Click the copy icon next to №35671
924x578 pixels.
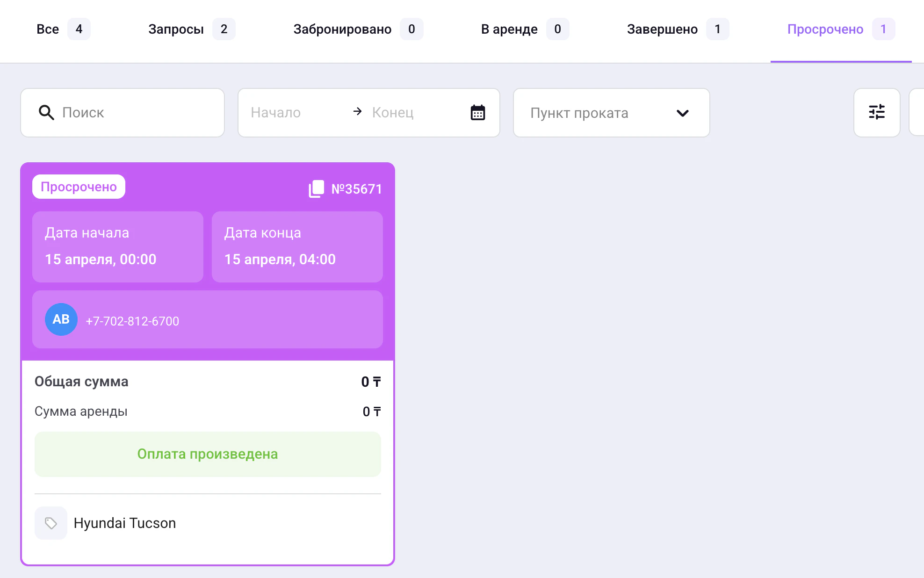pos(316,188)
